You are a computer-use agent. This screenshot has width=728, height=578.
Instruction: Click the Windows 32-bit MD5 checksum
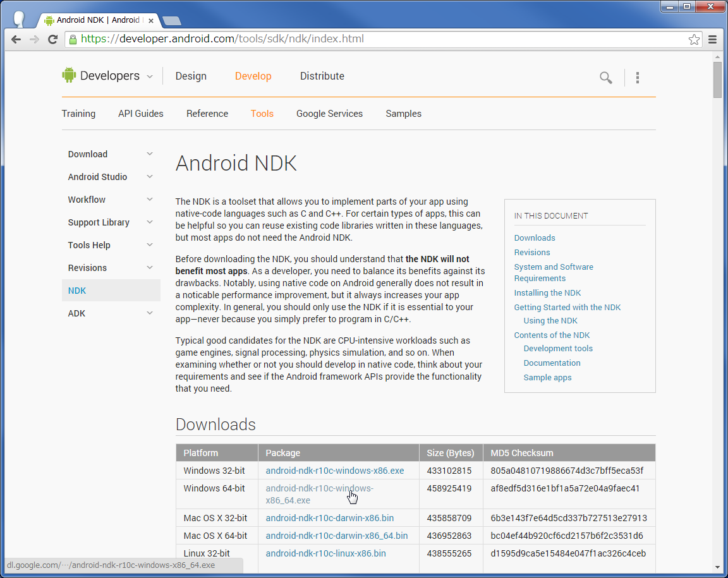[x=567, y=471]
